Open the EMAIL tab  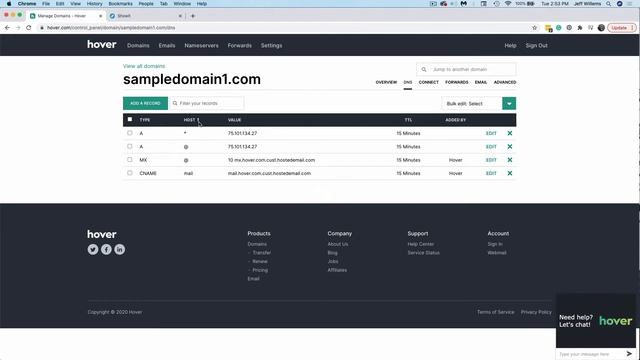(481, 82)
